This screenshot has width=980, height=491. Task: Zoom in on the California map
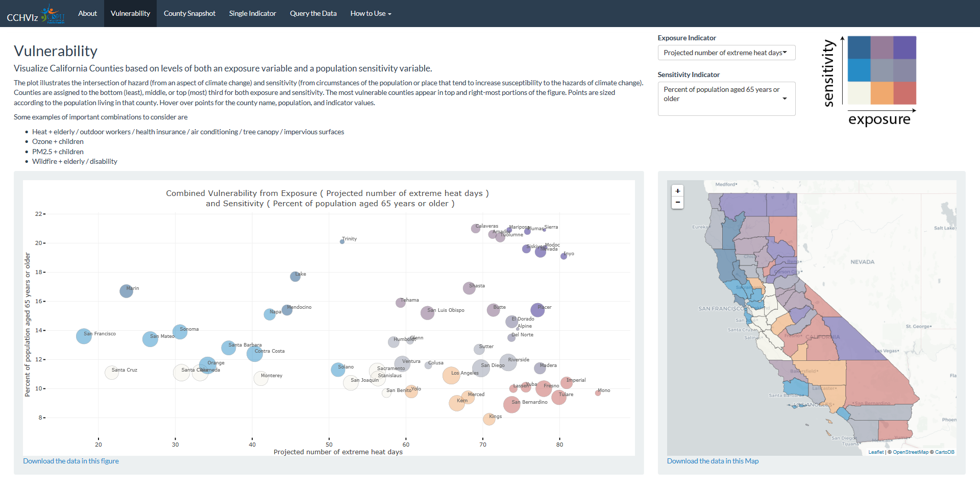678,191
